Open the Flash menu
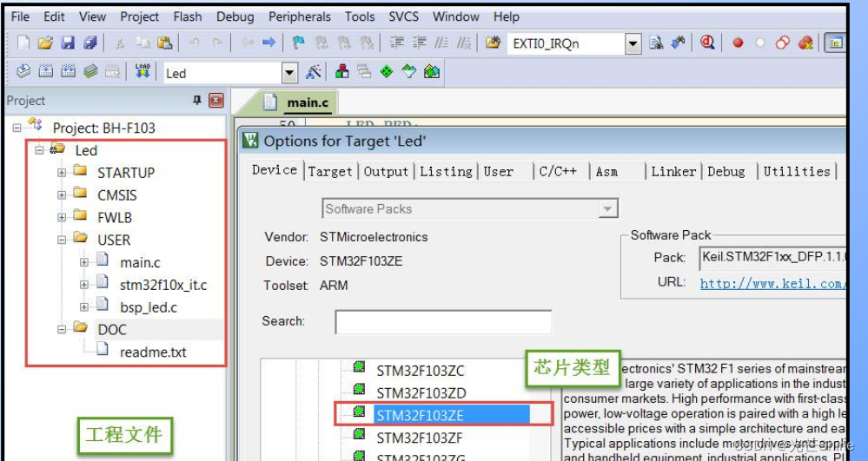The width and height of the screenshot is (868, 461). pyautogui.click(x=187, y=16)
